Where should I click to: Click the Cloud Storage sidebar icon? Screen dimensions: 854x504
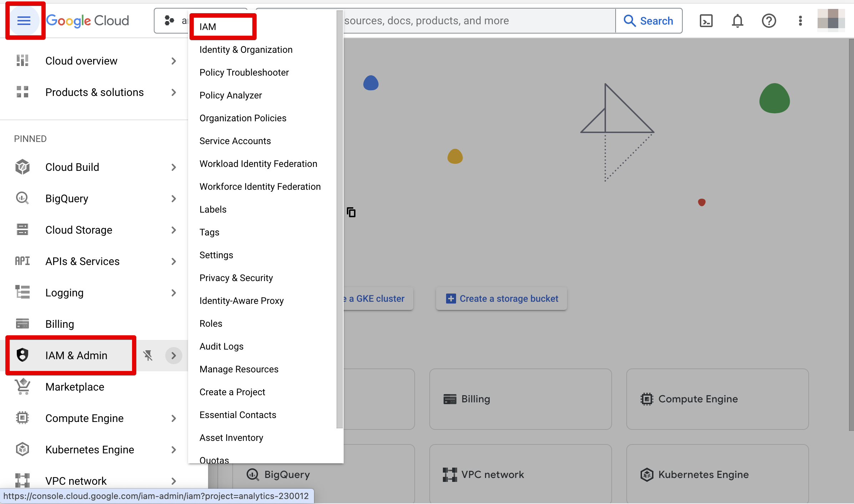(22, 230)
